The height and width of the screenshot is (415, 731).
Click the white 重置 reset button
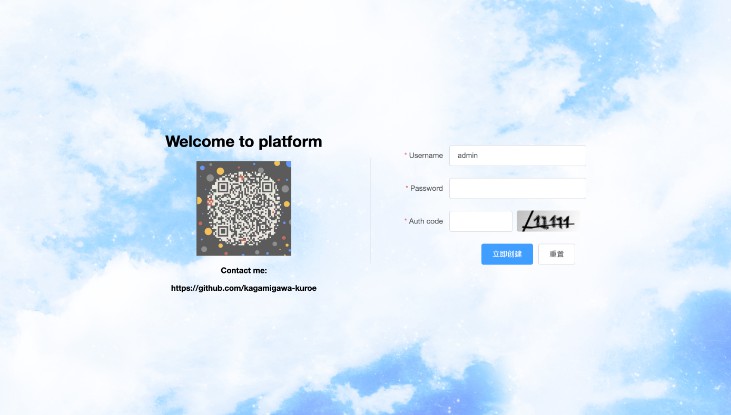(x=556, y=254)
